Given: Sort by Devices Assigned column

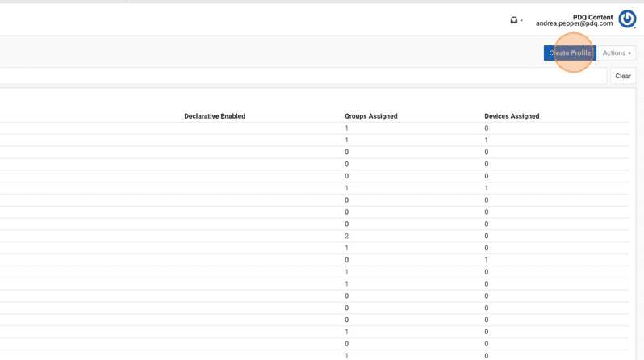Looking at the screenshot, I should click(512, 116).
